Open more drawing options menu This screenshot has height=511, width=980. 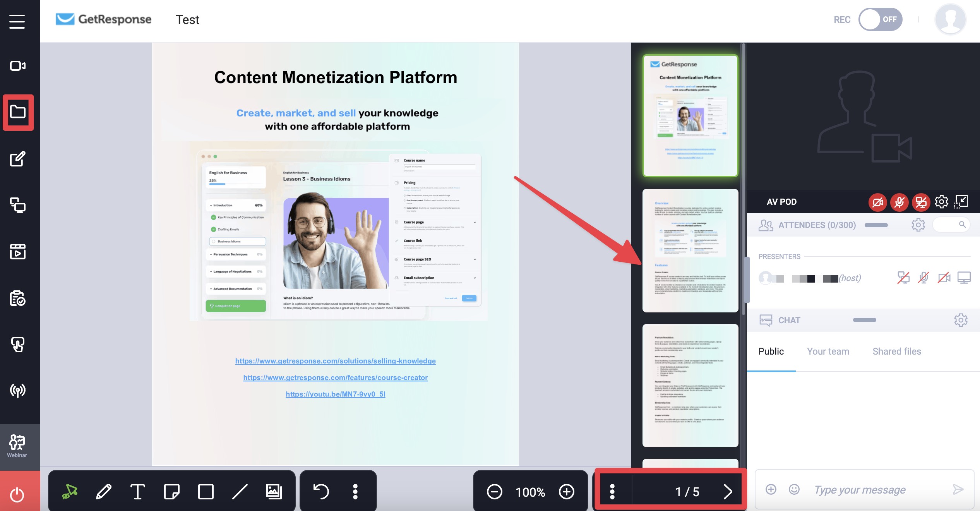(x=355, y=492)
